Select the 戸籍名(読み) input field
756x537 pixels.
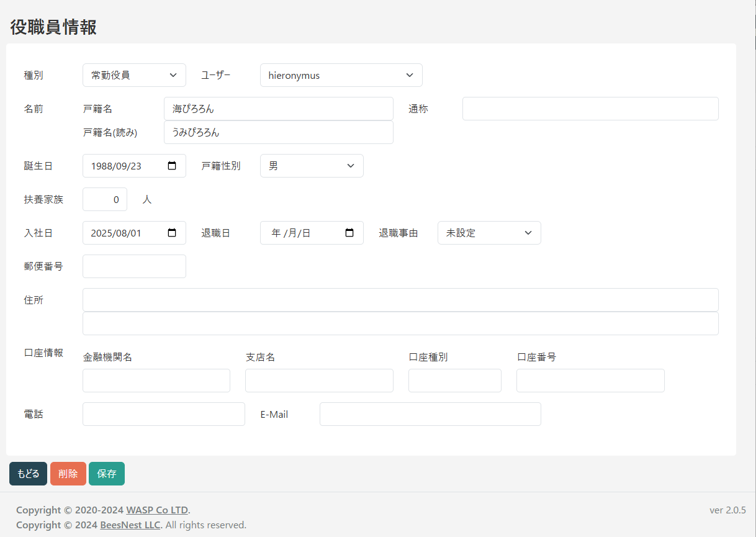[278, 132]
